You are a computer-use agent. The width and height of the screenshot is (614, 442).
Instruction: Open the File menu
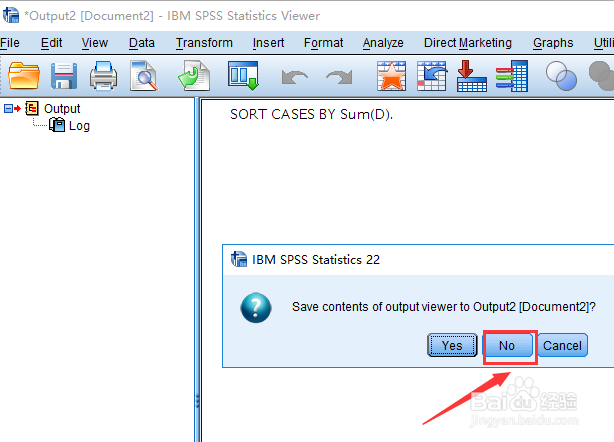pos(10,43)
